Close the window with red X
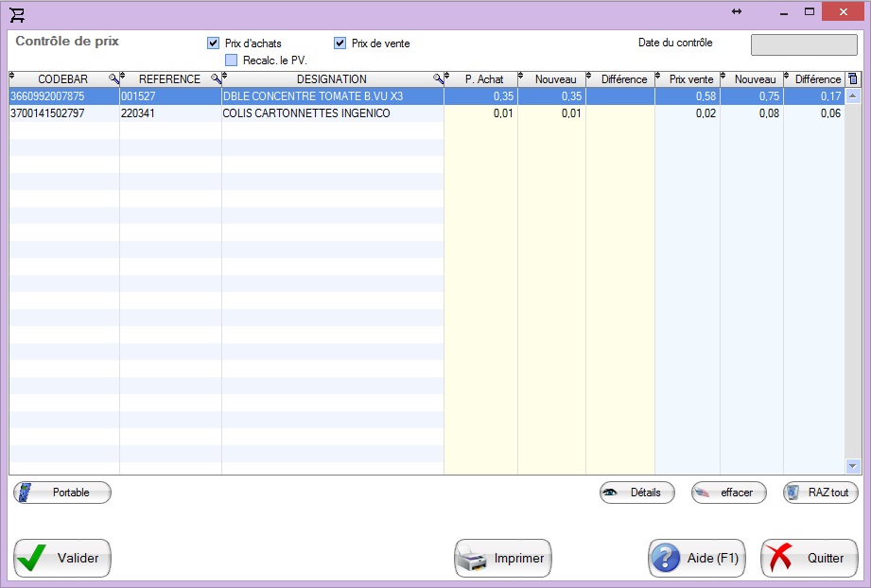 [x=844, y=11]
